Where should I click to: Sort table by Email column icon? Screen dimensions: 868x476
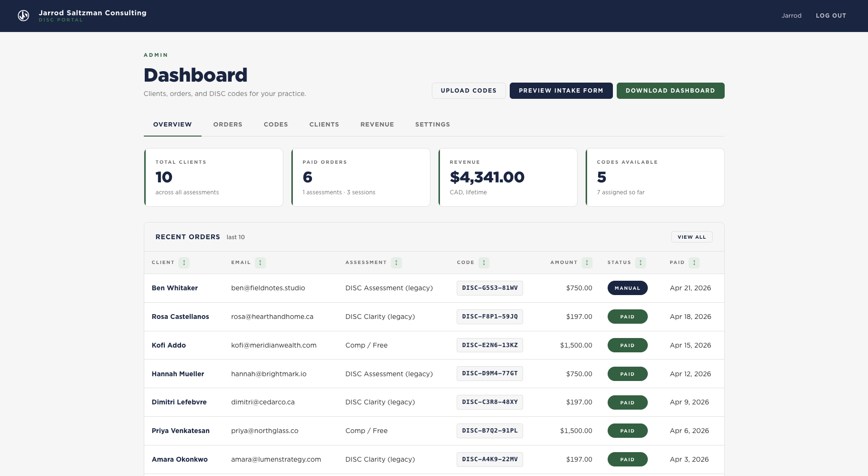click(260, 263)
